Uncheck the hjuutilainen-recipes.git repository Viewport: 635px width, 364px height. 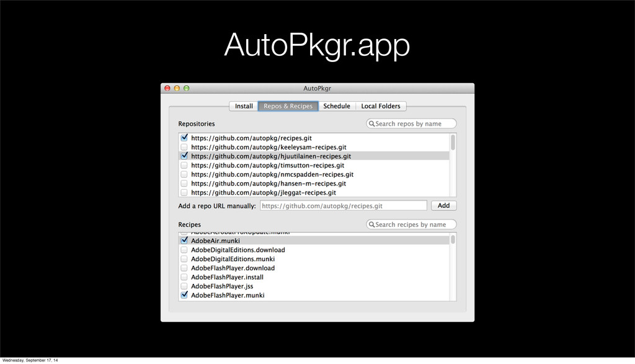pos(184,156)
